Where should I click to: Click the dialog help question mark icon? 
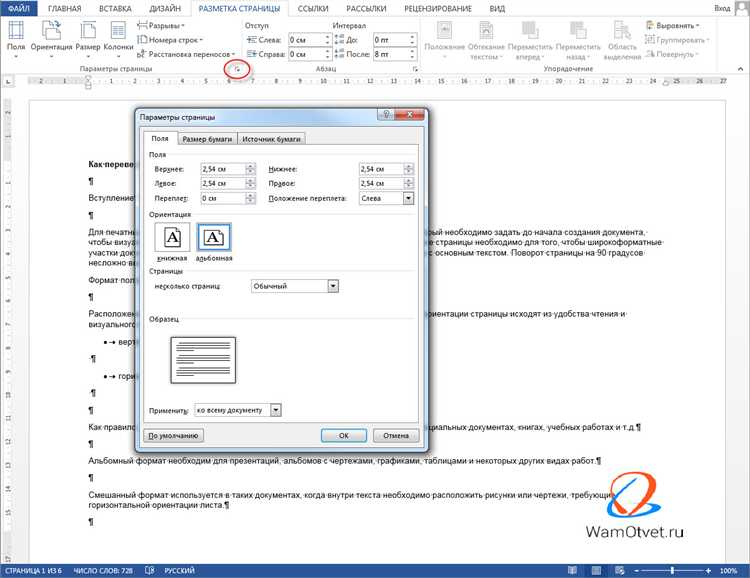[386, 114]
